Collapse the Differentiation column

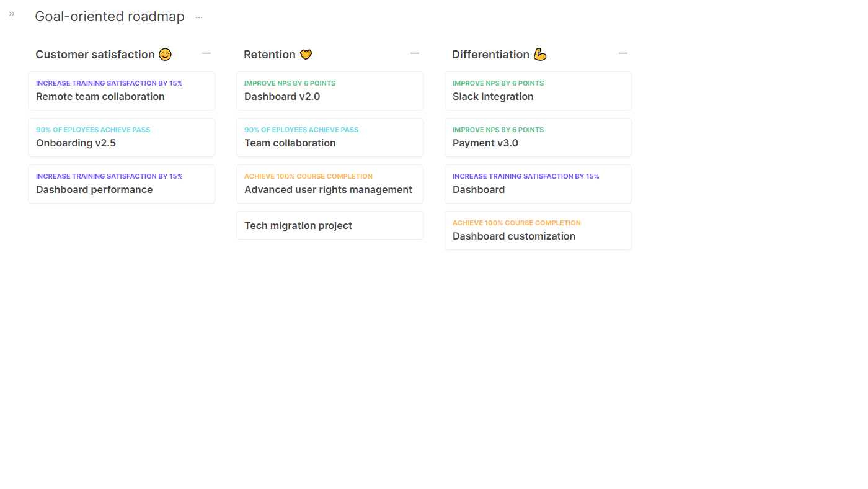[x=623, y=53]
